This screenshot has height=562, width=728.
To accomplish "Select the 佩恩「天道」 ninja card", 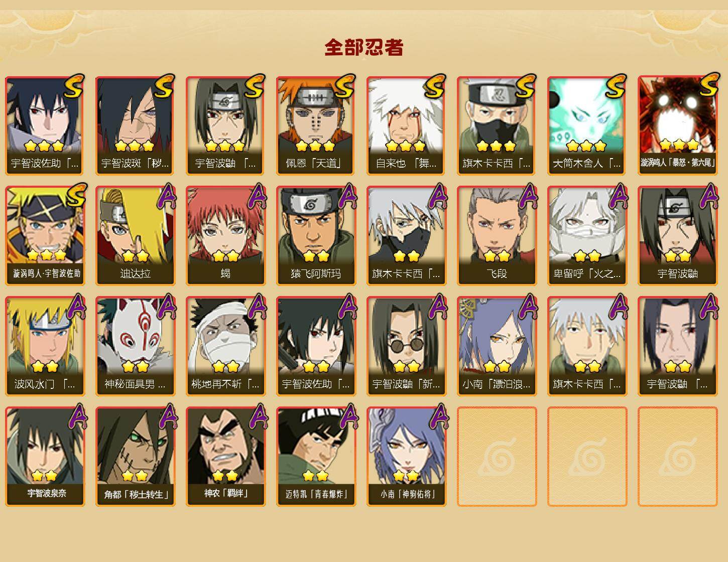I will click(316, 125).
